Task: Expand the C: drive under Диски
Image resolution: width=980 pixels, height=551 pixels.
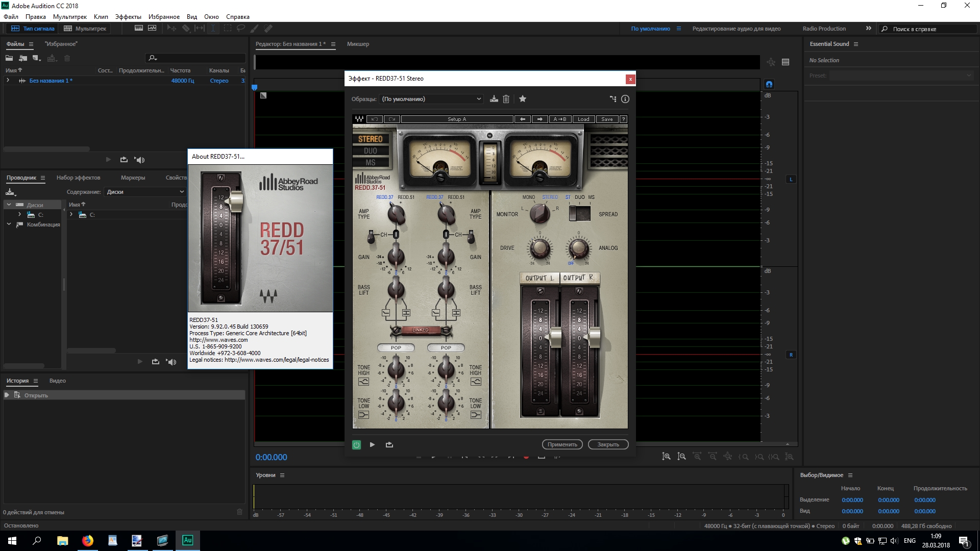Action: pyautogui.click(x=19, y=215)
